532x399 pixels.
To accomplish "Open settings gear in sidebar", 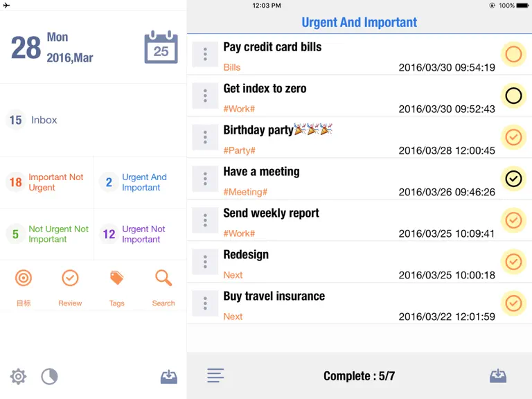I will (x=18, y=376).
